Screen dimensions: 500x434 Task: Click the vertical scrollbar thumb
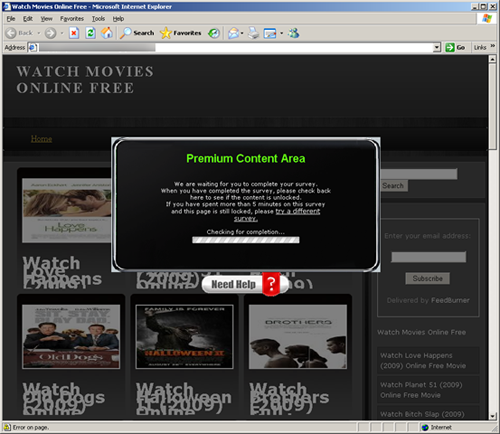pyautogui.click(x=493, y=107)
